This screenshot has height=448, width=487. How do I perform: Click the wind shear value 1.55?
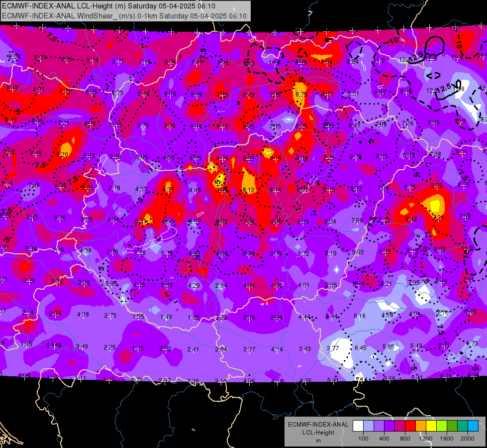[x=138, y=317]
